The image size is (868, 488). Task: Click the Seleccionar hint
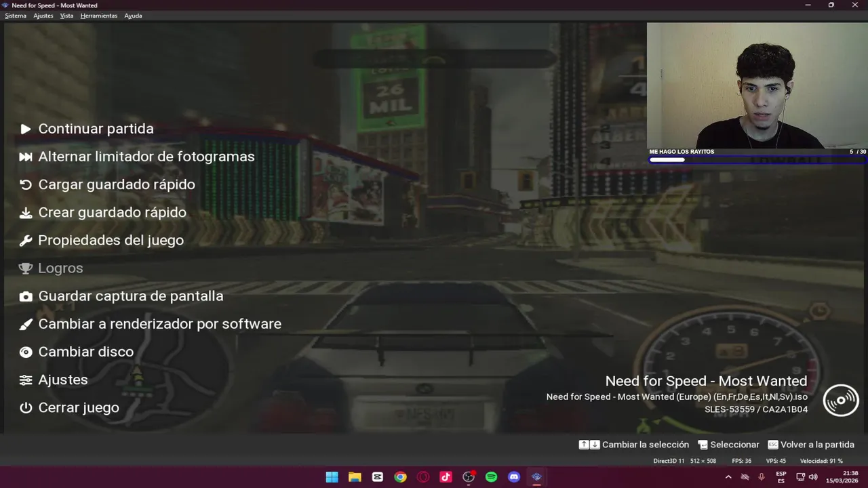[x=728, y=445]
